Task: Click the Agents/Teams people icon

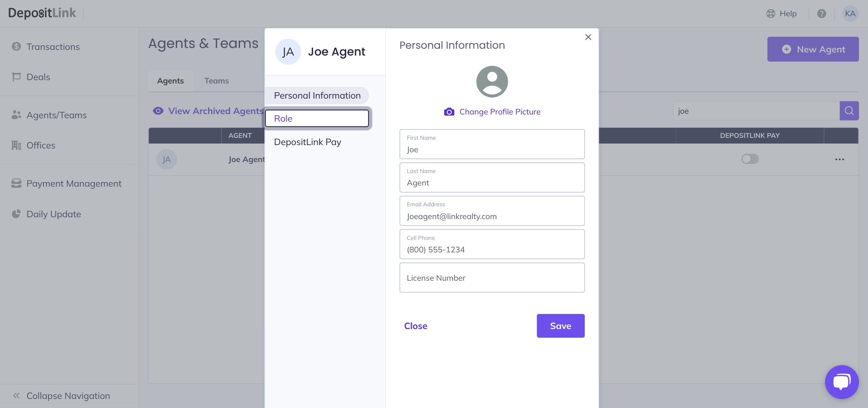Action: [16, 115]
